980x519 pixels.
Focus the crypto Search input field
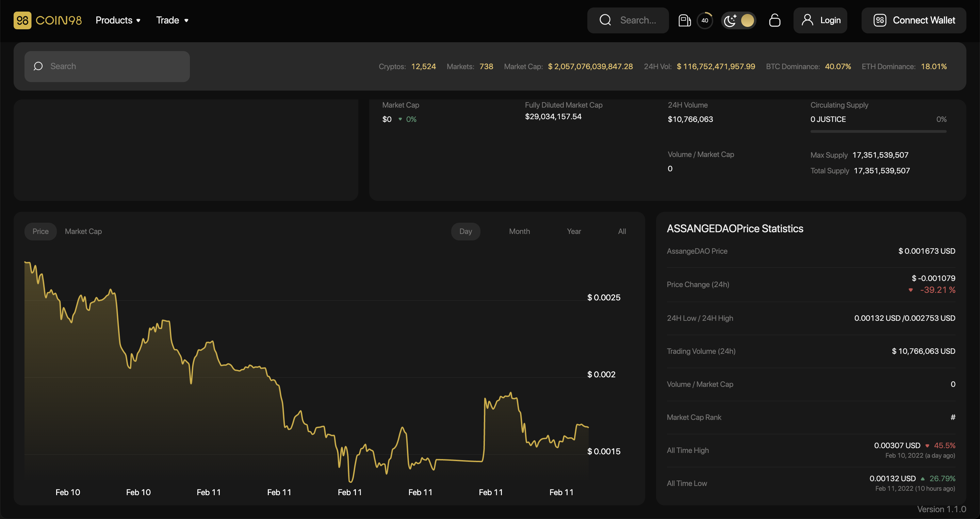[x=114, y=66]
